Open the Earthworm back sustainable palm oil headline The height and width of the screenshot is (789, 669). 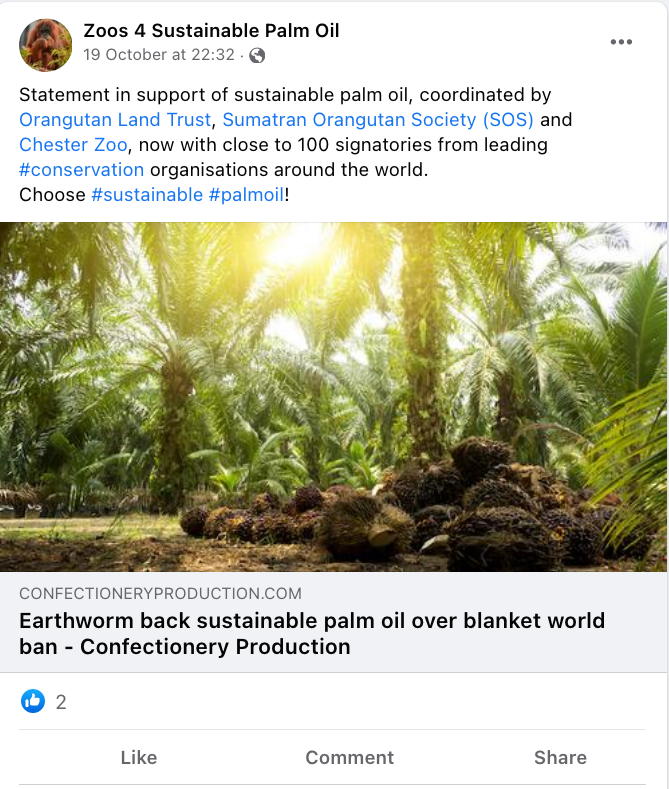[x=312, y=633]
